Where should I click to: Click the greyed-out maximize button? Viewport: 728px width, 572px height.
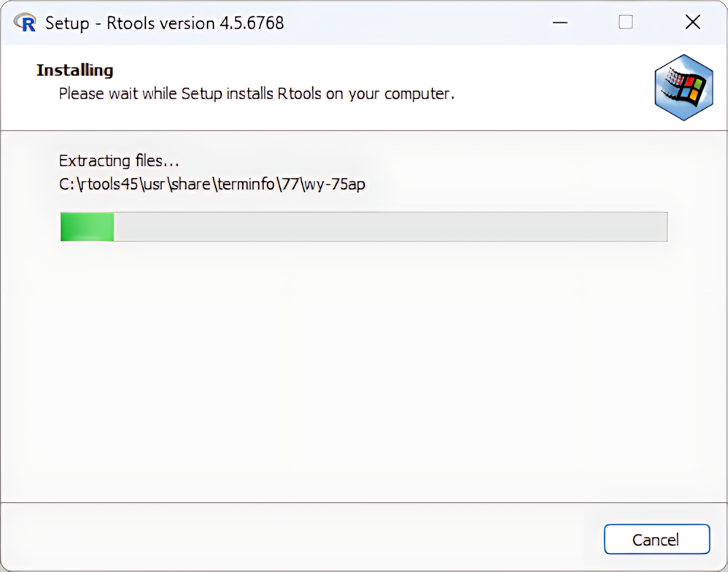625,23
